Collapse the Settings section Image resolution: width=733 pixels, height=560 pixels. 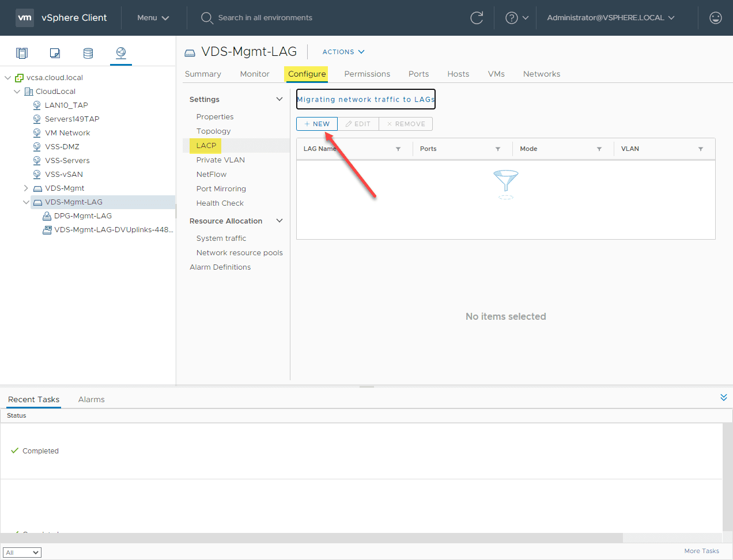click(279, 99)
